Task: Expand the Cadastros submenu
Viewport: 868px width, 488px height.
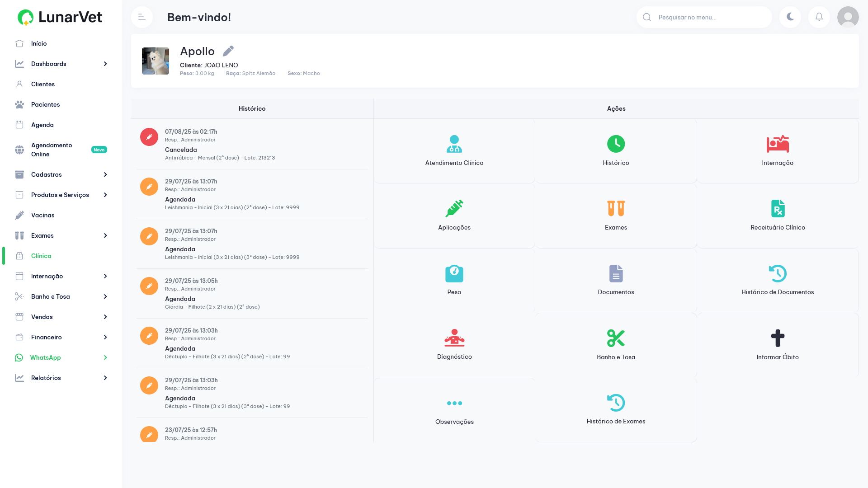Action: pos(61,174)
